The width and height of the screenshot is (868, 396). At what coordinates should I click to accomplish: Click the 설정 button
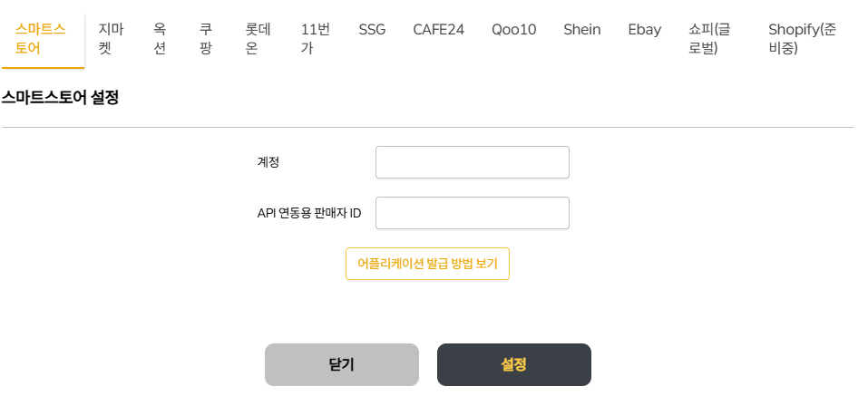click(x=513, y=364)
